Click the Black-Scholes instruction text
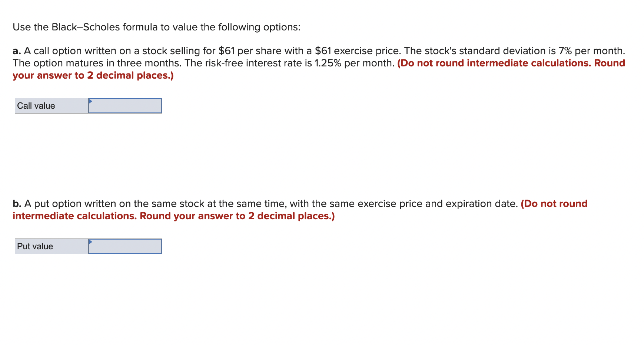The width and height of the screenshot is (644, 345). click(x=156, y=27)
